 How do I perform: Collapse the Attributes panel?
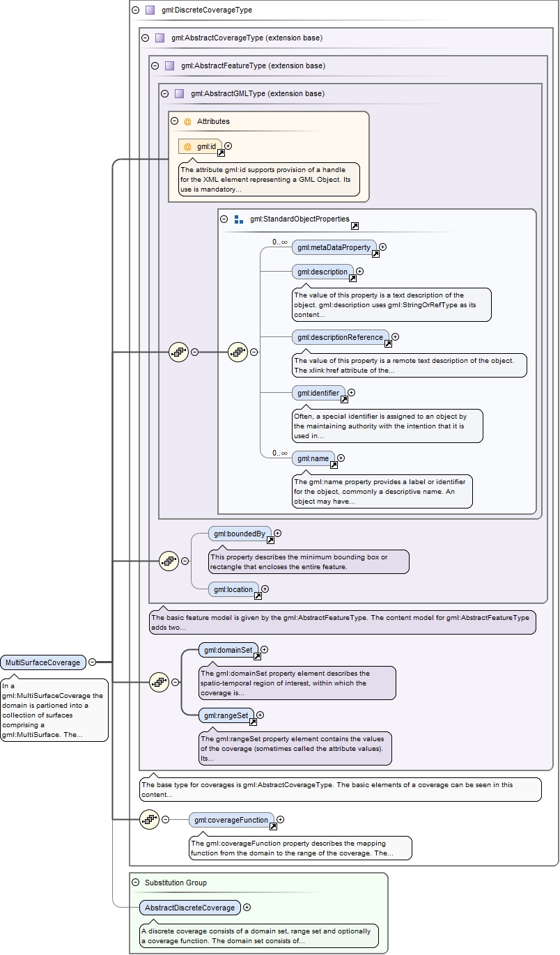pos(175,121)
